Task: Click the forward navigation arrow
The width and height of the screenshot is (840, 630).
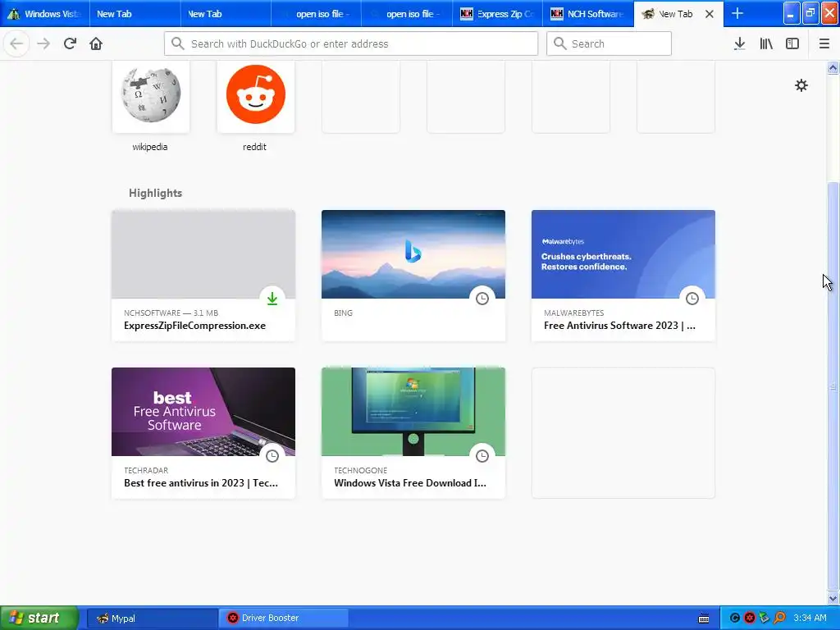Action: point(43,43)
